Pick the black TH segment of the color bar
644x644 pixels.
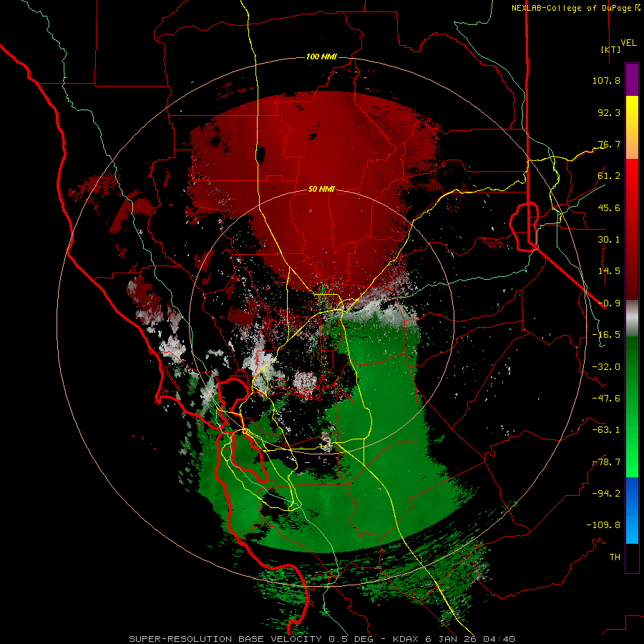632,557
